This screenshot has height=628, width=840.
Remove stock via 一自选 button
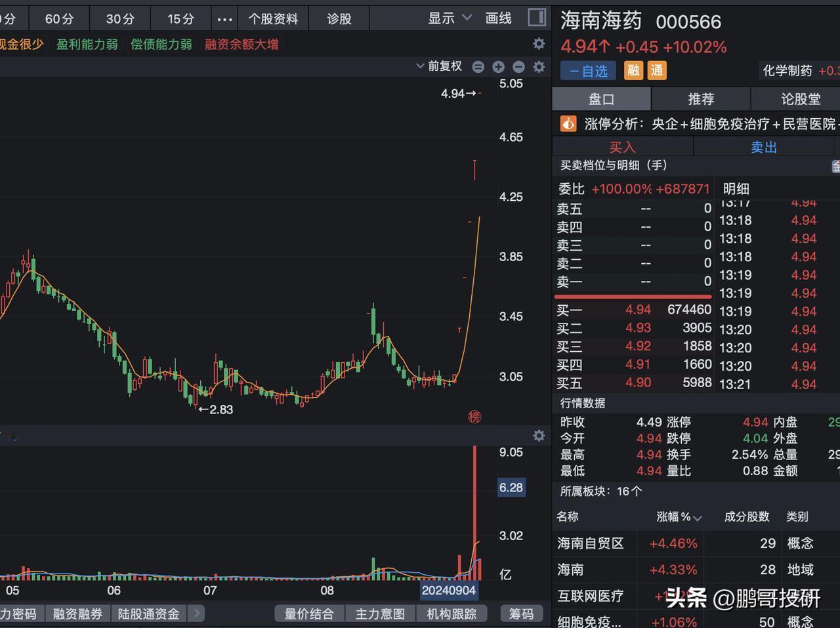click(x=589, y=71)
